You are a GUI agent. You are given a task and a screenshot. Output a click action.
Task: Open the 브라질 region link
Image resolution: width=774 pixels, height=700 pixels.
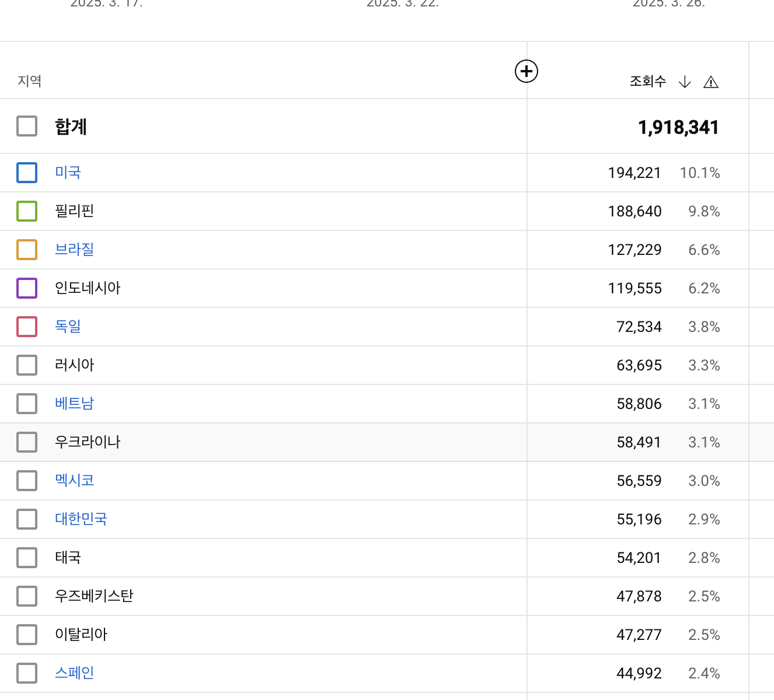pos(74,250)
